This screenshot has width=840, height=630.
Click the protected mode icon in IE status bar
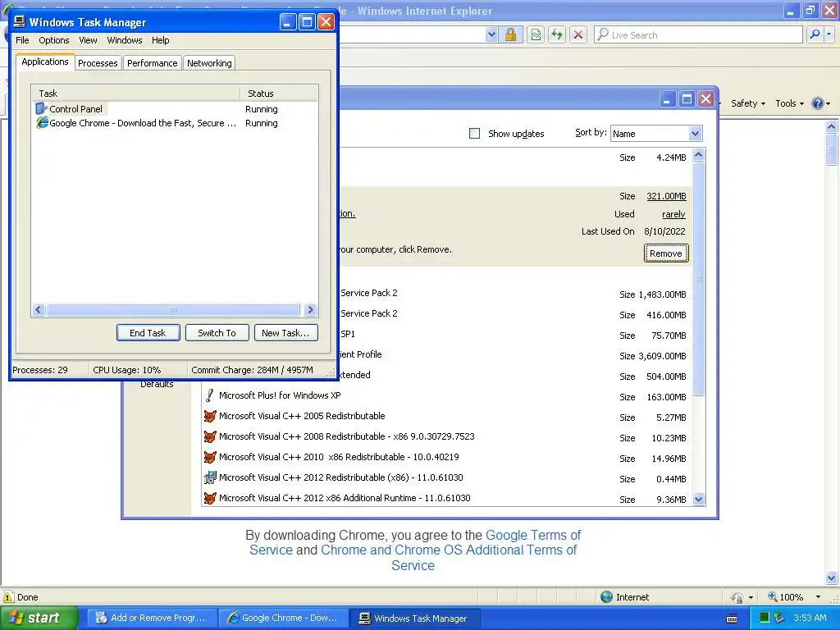(x=737, y=597)
